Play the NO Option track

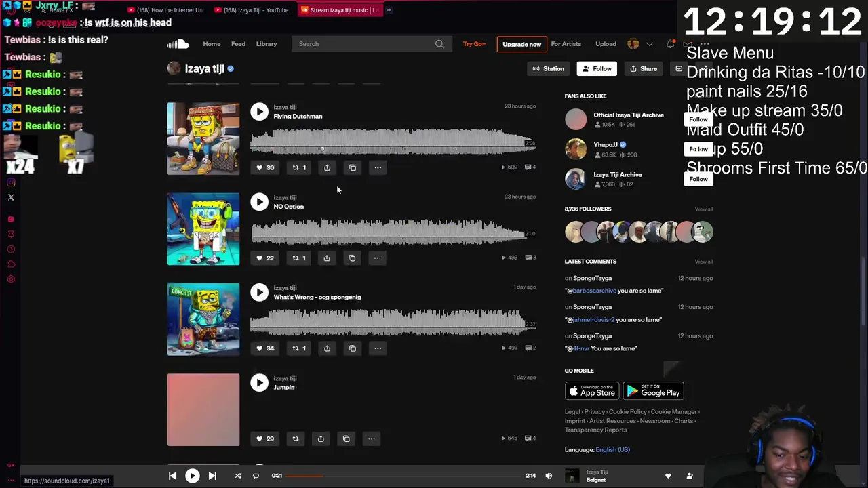click(259, 201)
